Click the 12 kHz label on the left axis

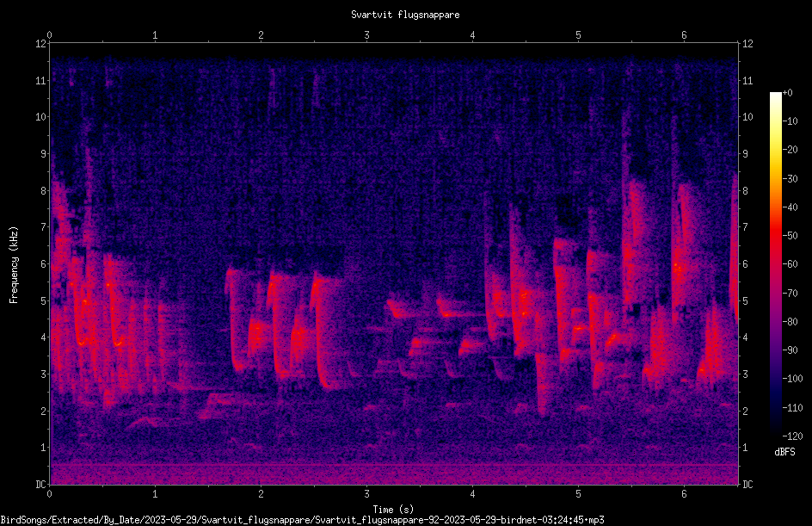tap(41, 44)
